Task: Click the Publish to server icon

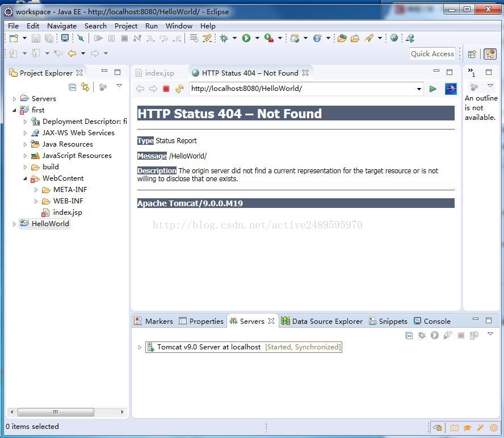Action: pos(474,335)
